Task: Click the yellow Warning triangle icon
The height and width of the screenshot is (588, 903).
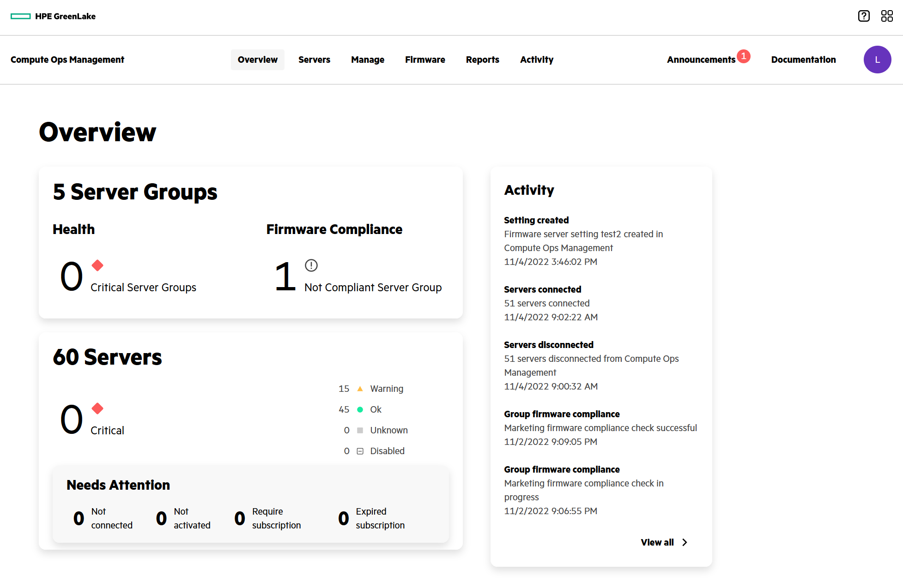Action: [360, 389]
